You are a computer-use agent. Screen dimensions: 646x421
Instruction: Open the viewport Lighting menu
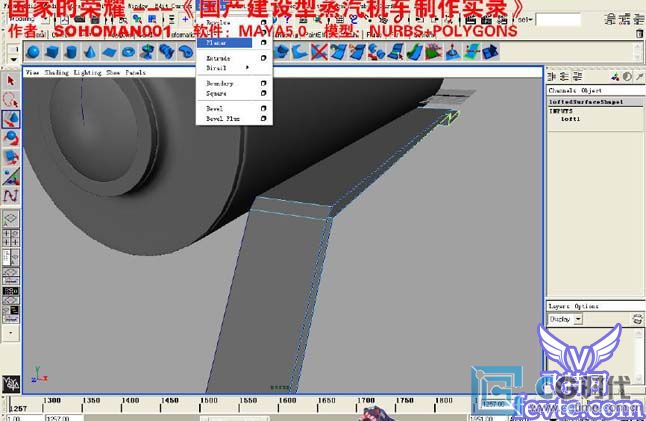[x=87, y=73]
